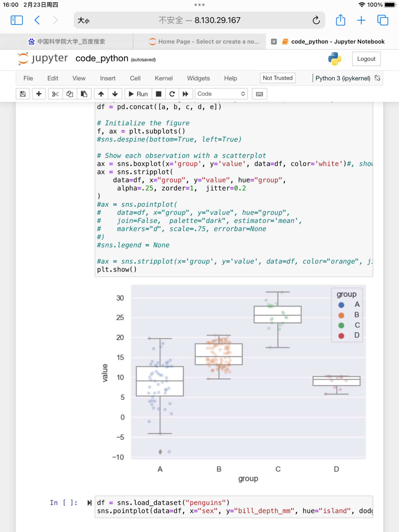The width and height of the screenshot is (399, 532).
Task: Move the selected cell down
Action: 115,94
